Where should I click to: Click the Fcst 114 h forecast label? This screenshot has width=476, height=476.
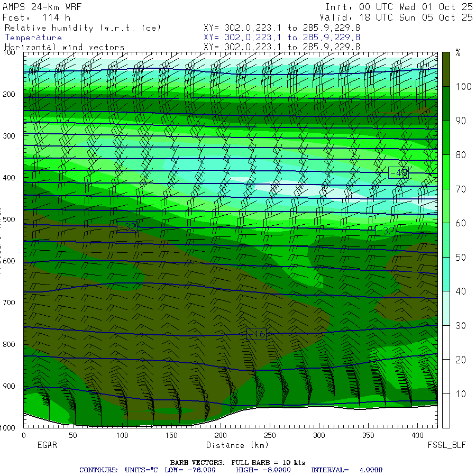tap(36, 17)
